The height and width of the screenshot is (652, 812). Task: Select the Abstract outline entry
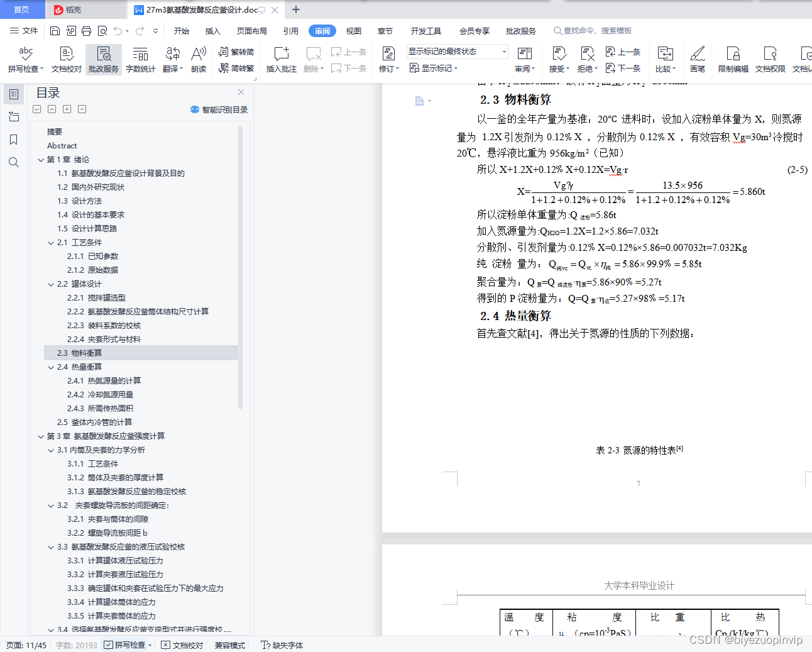[x=62, y=146]
